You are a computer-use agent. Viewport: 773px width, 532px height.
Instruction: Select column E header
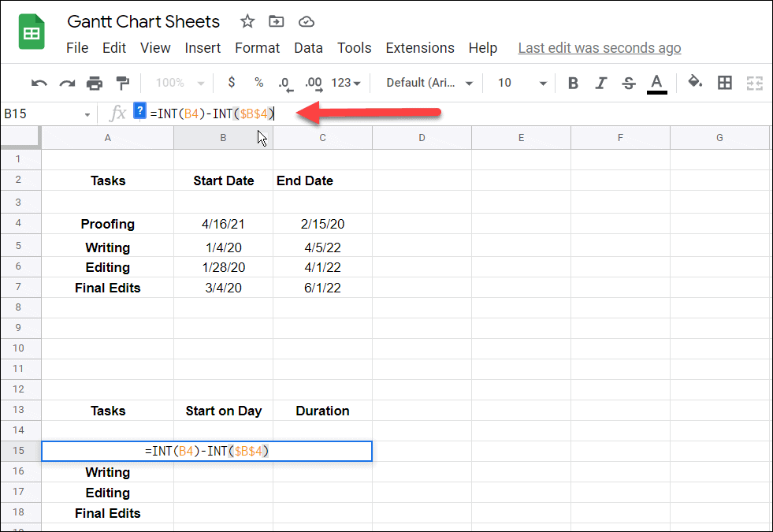(x=521, y=138)
